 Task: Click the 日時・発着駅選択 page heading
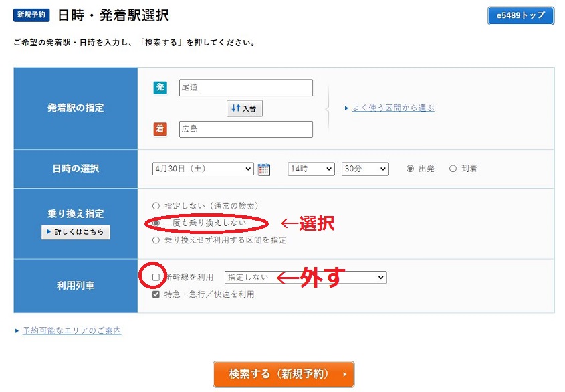(x=113, y=15)
